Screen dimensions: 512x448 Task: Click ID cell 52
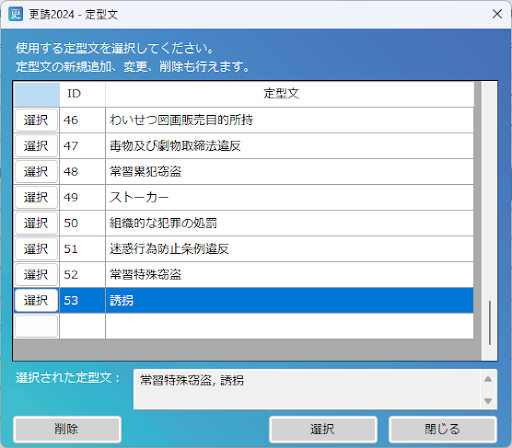[x=83, y=275]
